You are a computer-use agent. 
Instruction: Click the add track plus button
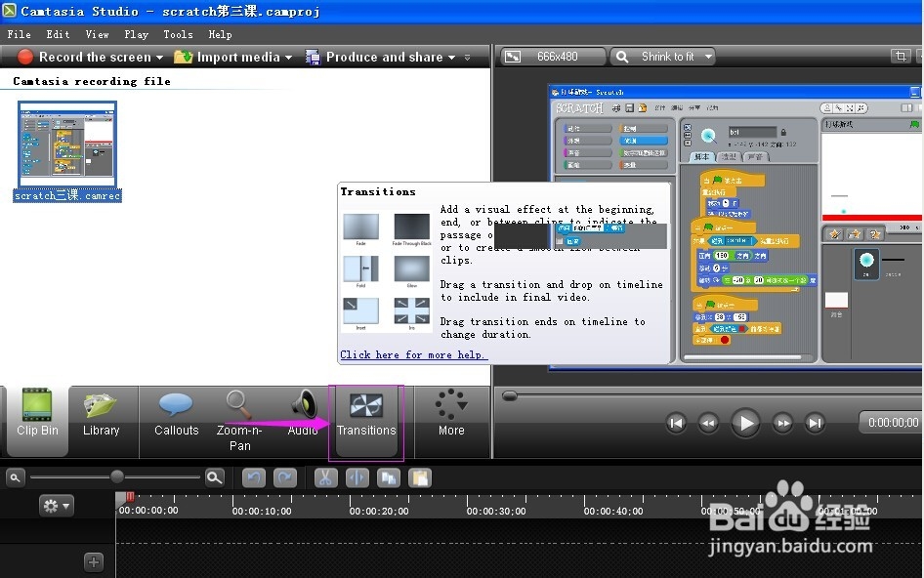coord(94,562)
